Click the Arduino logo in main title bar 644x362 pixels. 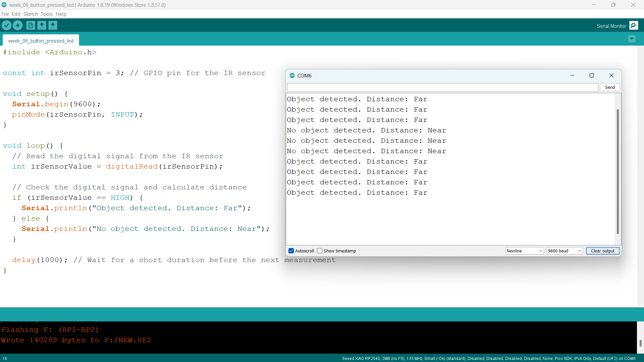[x=4, y=5]
